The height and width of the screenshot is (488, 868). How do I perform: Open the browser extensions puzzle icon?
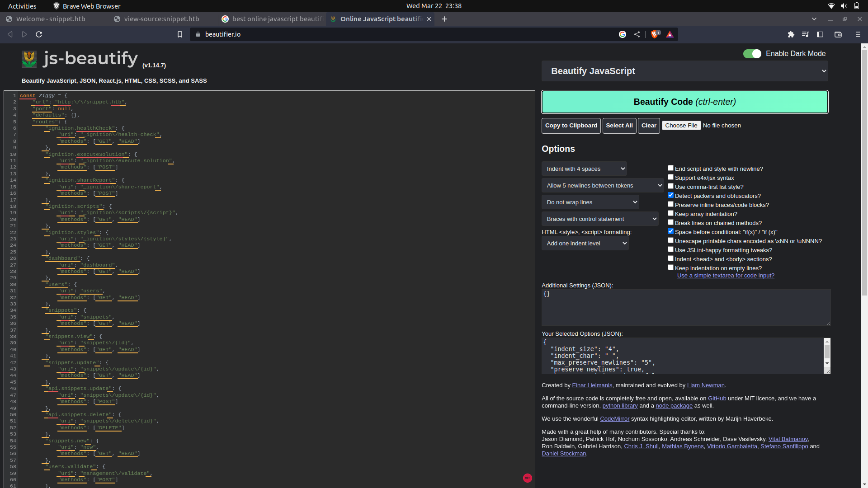click(x=791, y=34)
